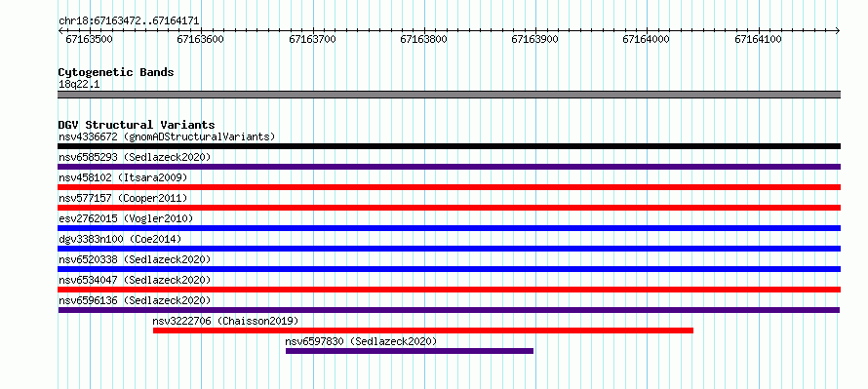
Task: Click ruler position 67163900
Action: click(x=534, y=39)
